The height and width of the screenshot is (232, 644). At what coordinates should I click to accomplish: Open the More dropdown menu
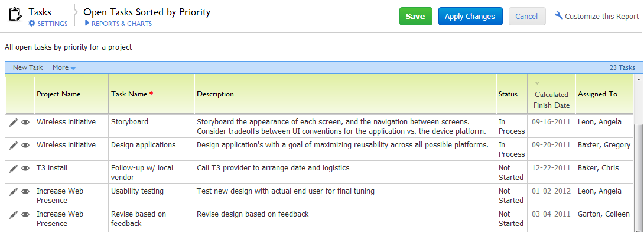point(64,67)
